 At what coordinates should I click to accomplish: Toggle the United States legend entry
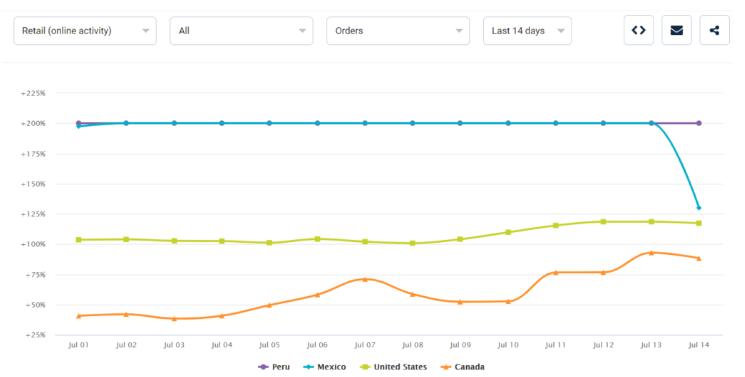point(393,367)
